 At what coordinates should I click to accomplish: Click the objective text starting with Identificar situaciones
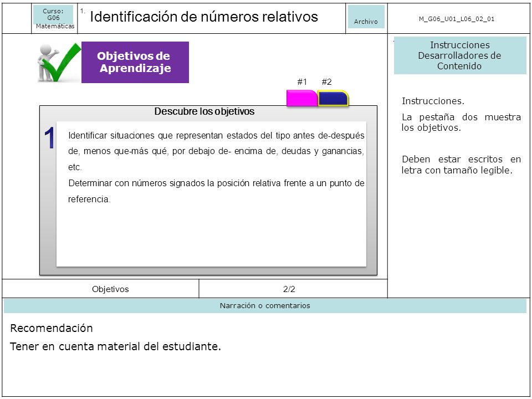216,151
